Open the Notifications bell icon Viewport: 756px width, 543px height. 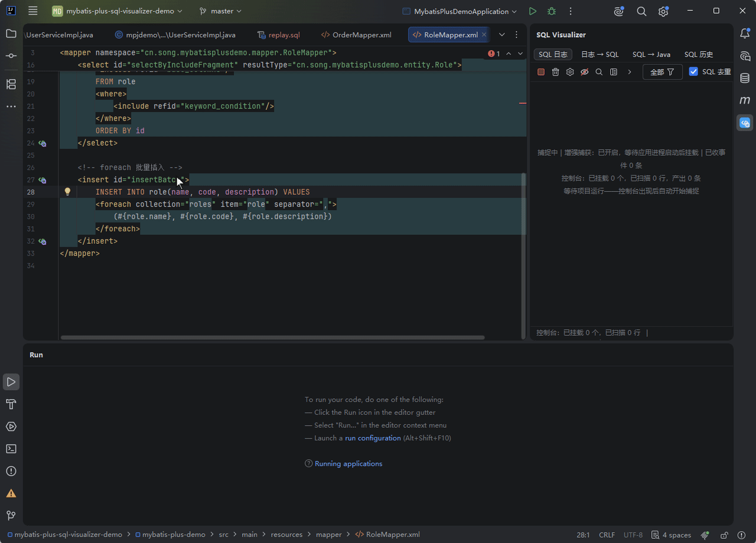(x=745, y=34)
